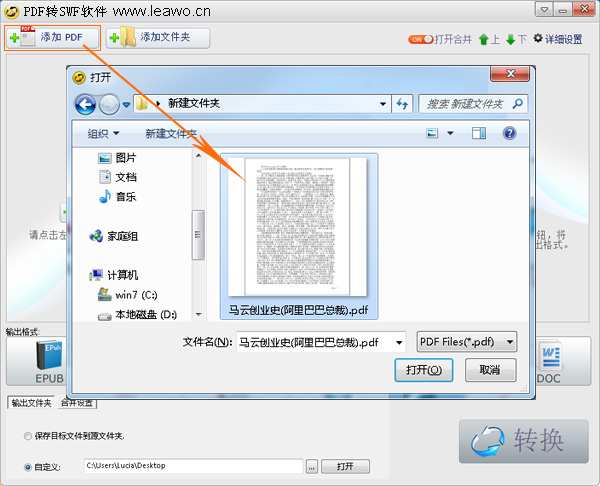Expand address bar path dropdown
Screen dimensions: 600x486
coord(382,104)
